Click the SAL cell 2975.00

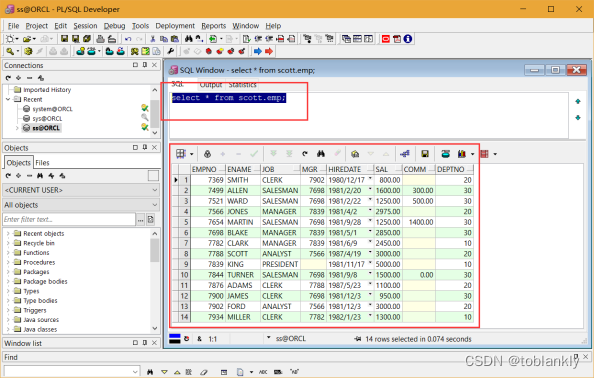pyautogui.click(x=388, y=211)
